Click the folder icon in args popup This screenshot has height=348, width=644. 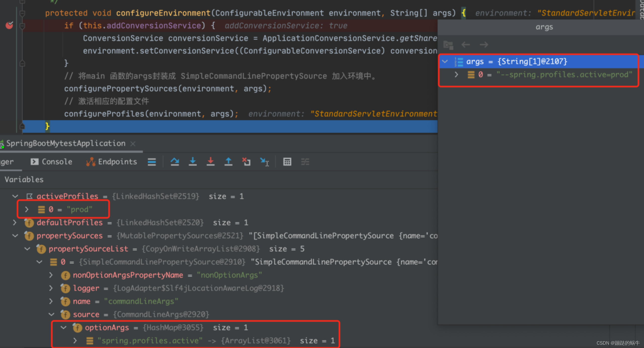448,45
